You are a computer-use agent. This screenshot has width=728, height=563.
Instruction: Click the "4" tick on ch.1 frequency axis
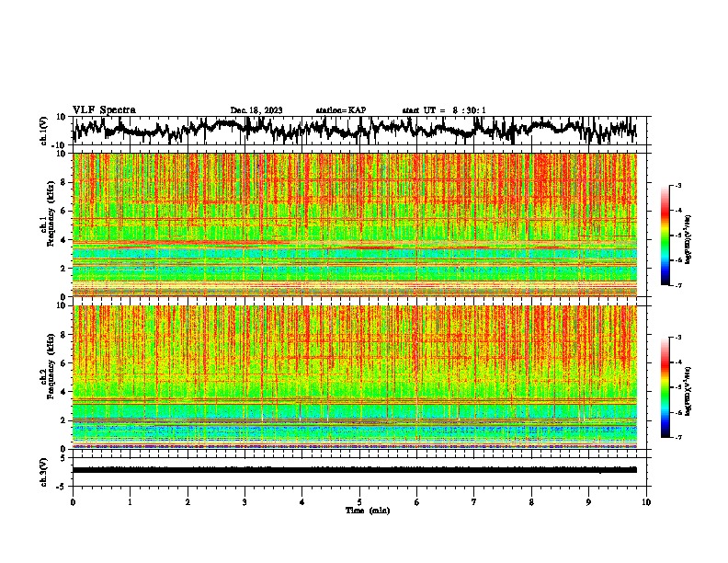click(63, 240)
